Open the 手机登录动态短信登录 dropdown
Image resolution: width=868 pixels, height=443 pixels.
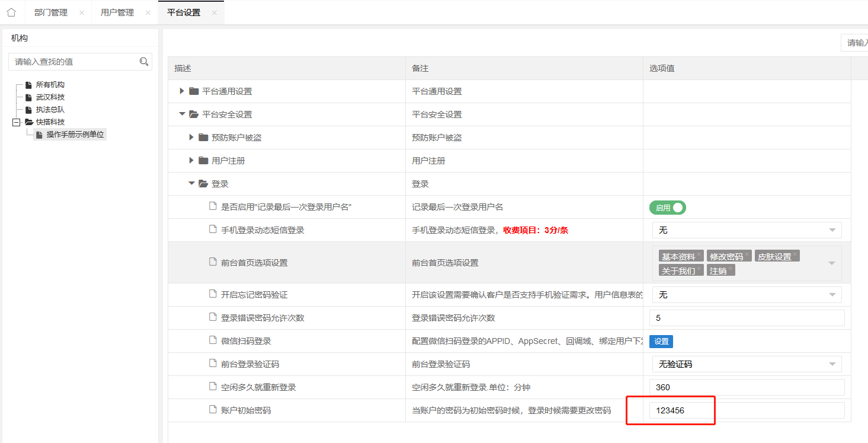pyautogui.click(x=747, y=230)
